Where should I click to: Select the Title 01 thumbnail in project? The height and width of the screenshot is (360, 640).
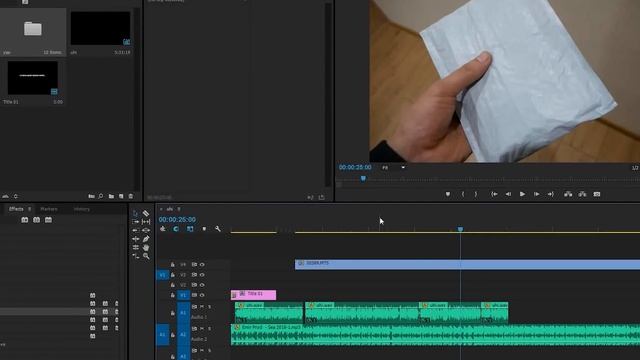pyautogui.click(x=33, y=78)
